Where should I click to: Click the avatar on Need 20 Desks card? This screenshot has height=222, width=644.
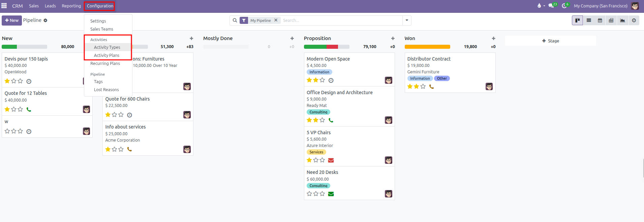coord(389,194)
